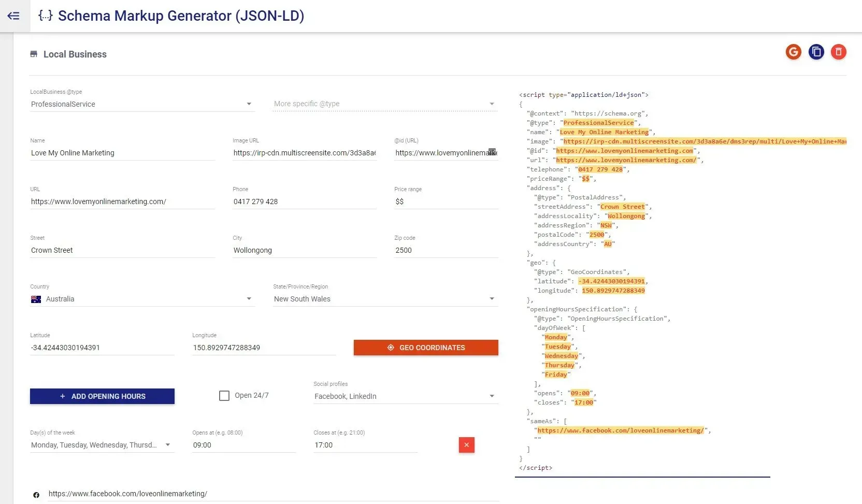Click the longitude value in the JSON code
862x504 pixels.
(x=613, y=291)
